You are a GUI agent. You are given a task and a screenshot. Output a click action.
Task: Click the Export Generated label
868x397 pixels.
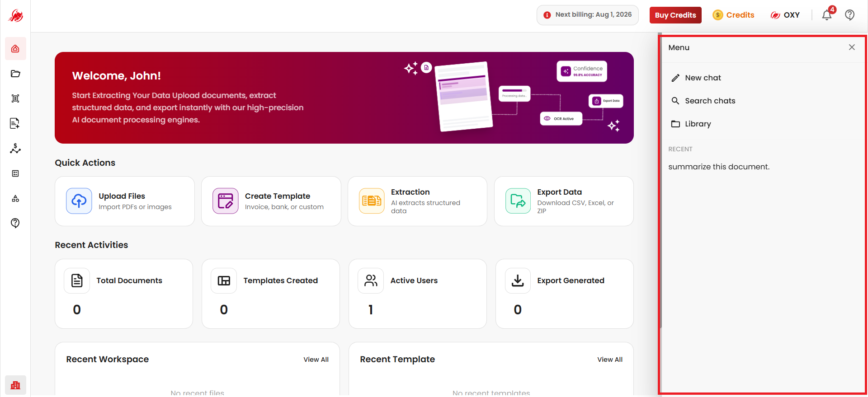[x=571, y=280]
